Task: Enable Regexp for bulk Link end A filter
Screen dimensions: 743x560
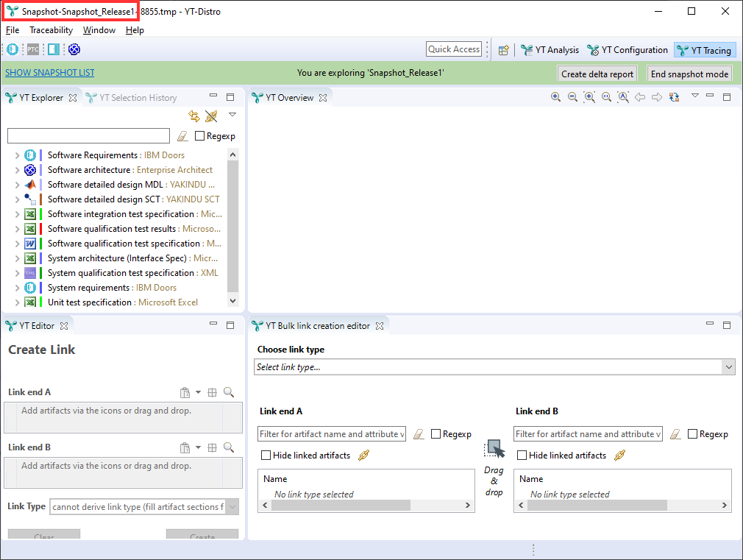Action: coord(436,434)
